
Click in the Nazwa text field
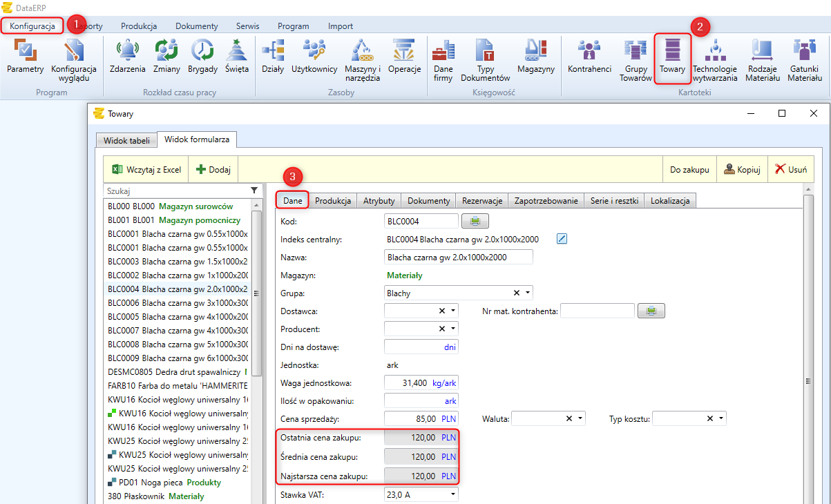[458, 257]
